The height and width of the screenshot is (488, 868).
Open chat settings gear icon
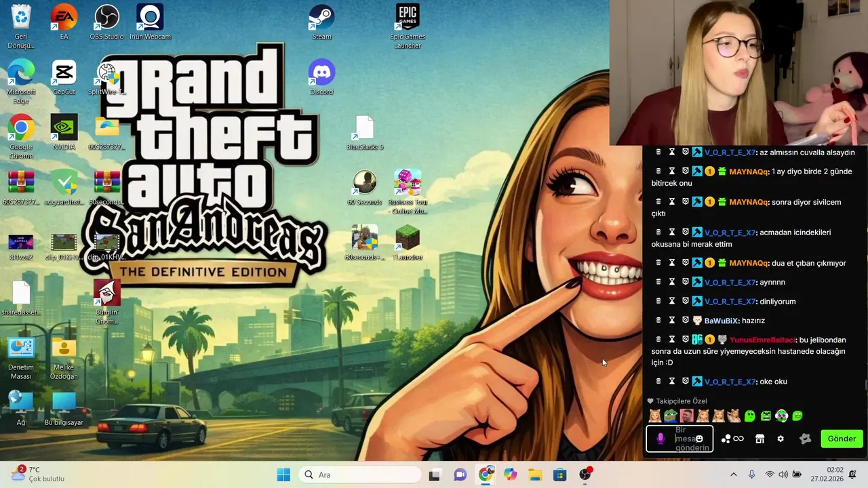point(781,439)
